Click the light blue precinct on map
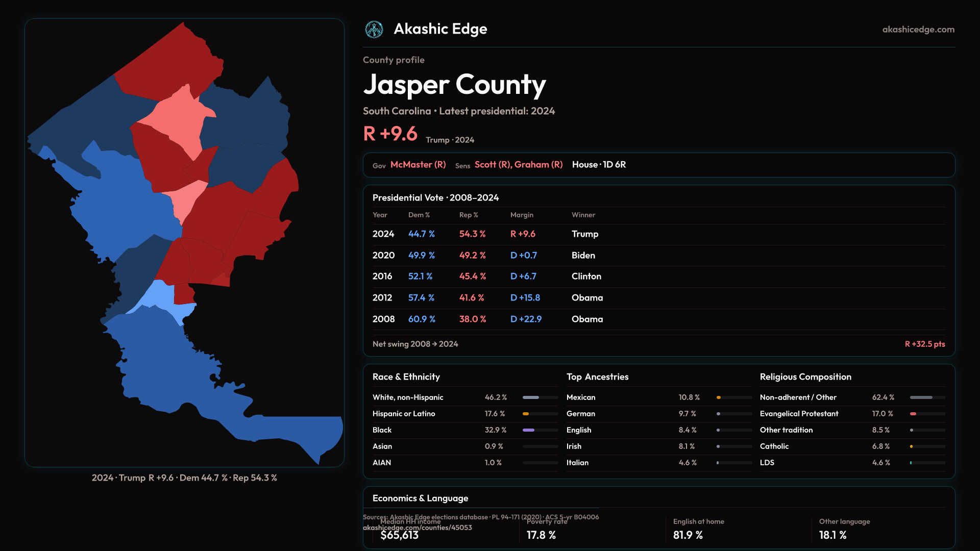 click(161, 296)
